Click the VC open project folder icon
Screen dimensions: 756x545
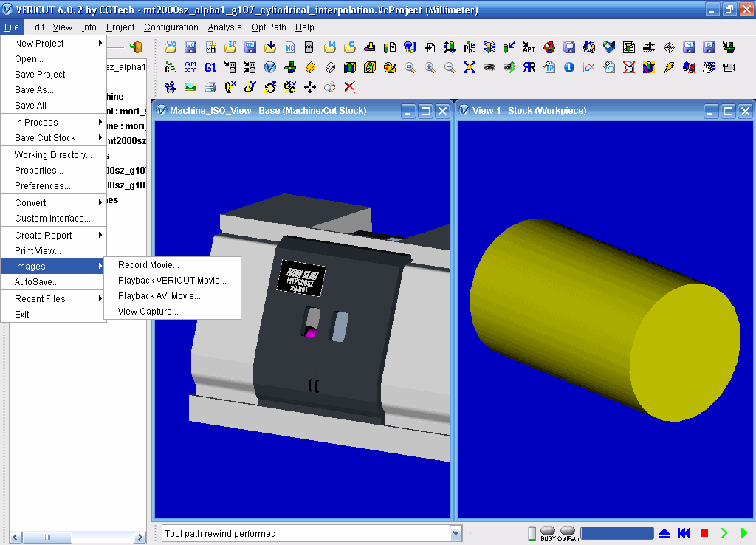click(x=171, y=47)
